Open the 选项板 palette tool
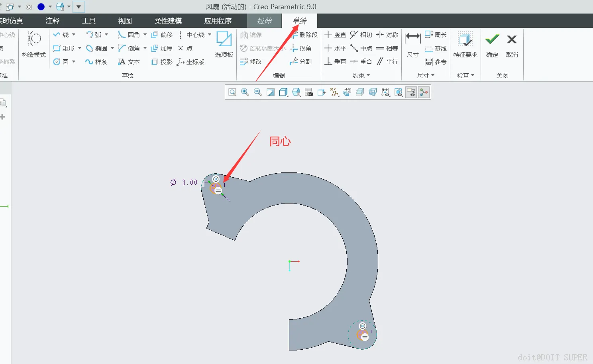Image resolution: width=593 pixels, height=364 pixels. [x=224, y=45]
